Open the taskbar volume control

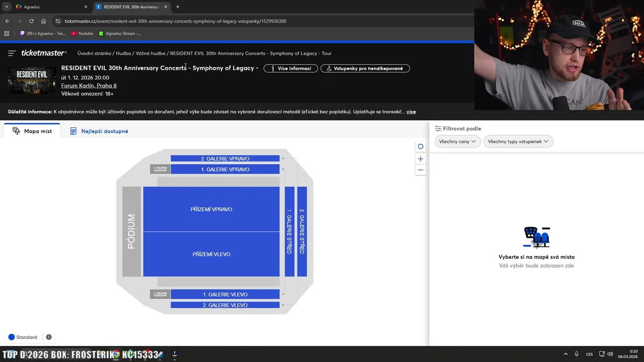[x=610, y=354]
